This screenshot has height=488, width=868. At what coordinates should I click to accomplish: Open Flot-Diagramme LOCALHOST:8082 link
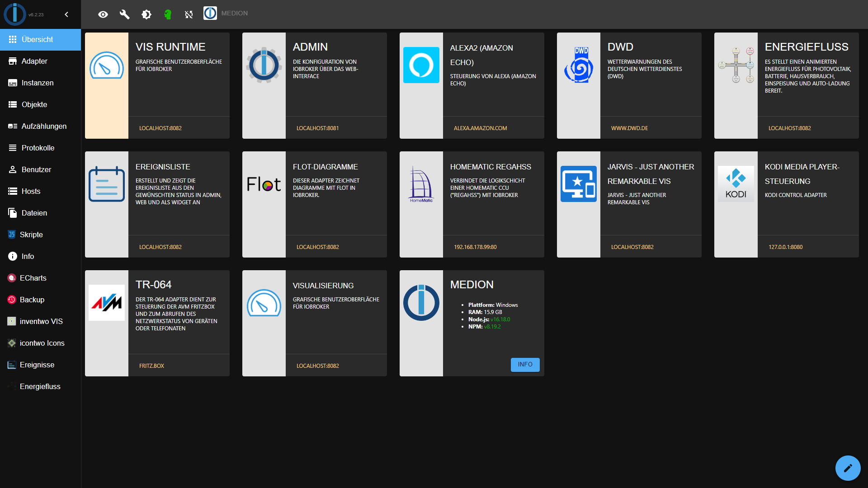(x=318, y=247)
